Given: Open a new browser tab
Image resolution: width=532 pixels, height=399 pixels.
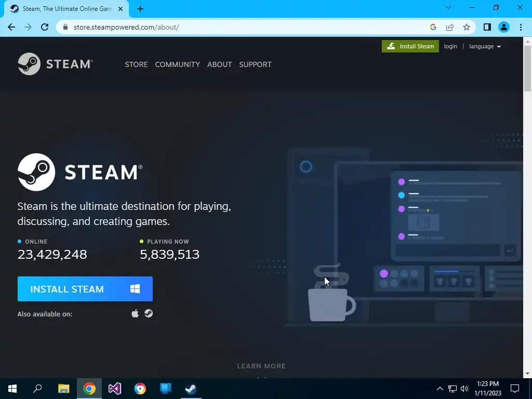Looking at the screenshot, I should point(140,9).
